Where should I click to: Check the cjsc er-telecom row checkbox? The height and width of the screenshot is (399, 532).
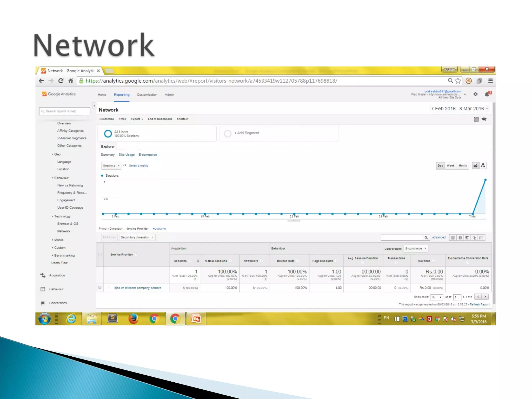coord(100,288)
